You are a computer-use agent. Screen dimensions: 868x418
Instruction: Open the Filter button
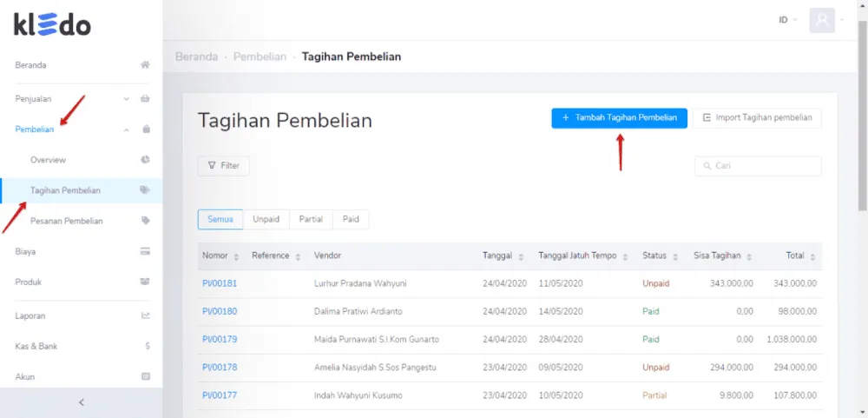[224, 166]
